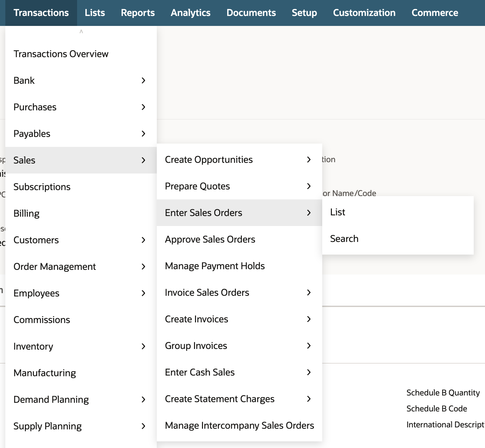485x448 pixels.
Task: Choose Enter Sales Orders
Action: tap(240, 213)
